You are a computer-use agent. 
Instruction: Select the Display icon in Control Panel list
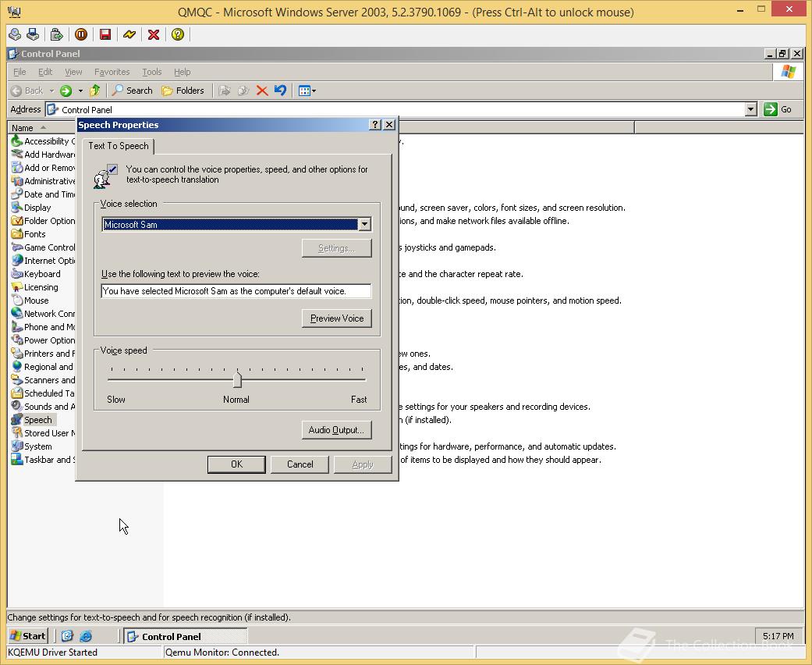(x=17, y=208)
